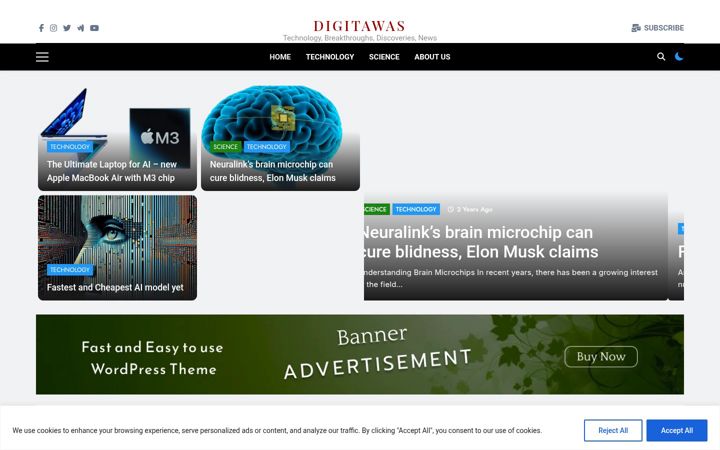Reject all cookies
This screenshot has height=450, width=720.
(613, 430)
